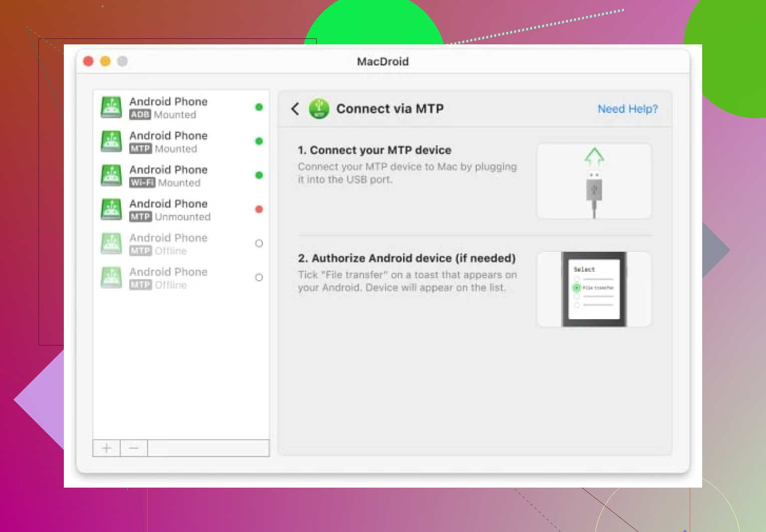Click the empty status circle of the first offline device
This screenshot has width=766, height=532.
(x=259, y=243)
